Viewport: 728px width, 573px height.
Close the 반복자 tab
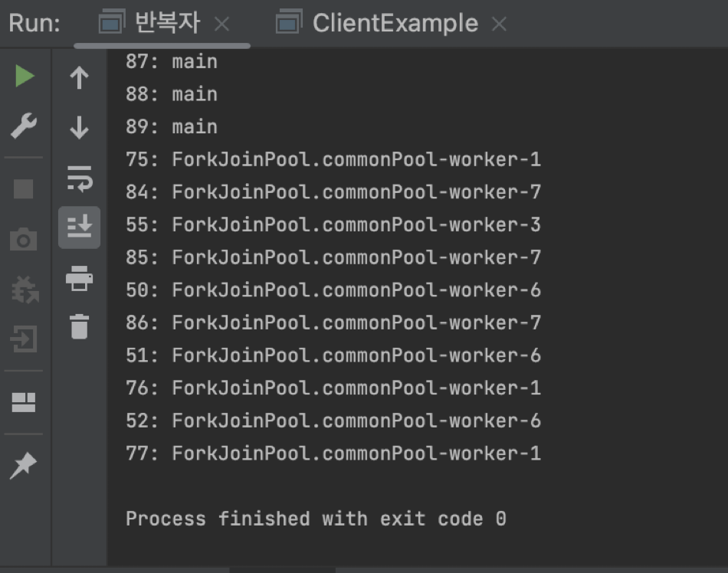click(x=222, y=24)
